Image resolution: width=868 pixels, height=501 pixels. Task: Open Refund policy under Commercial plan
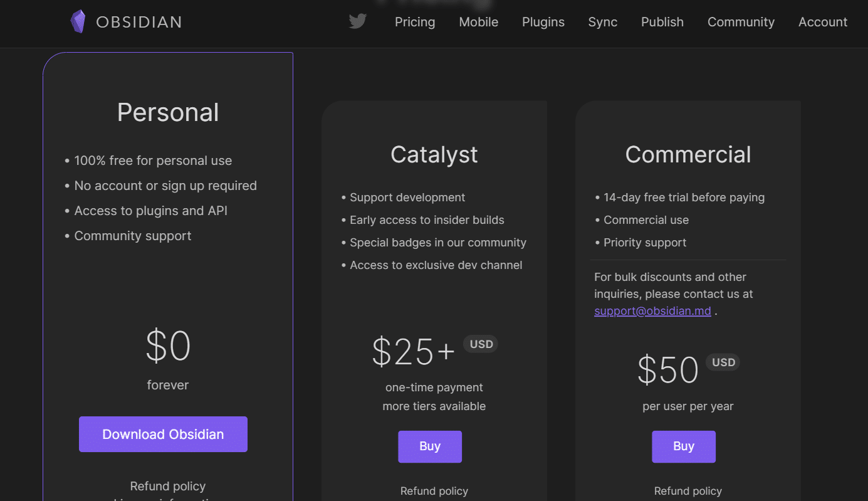coord(688,491)
